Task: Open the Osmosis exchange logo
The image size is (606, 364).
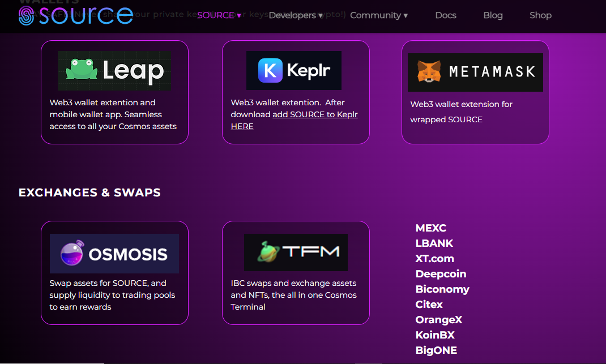Action: pos(114,254)
